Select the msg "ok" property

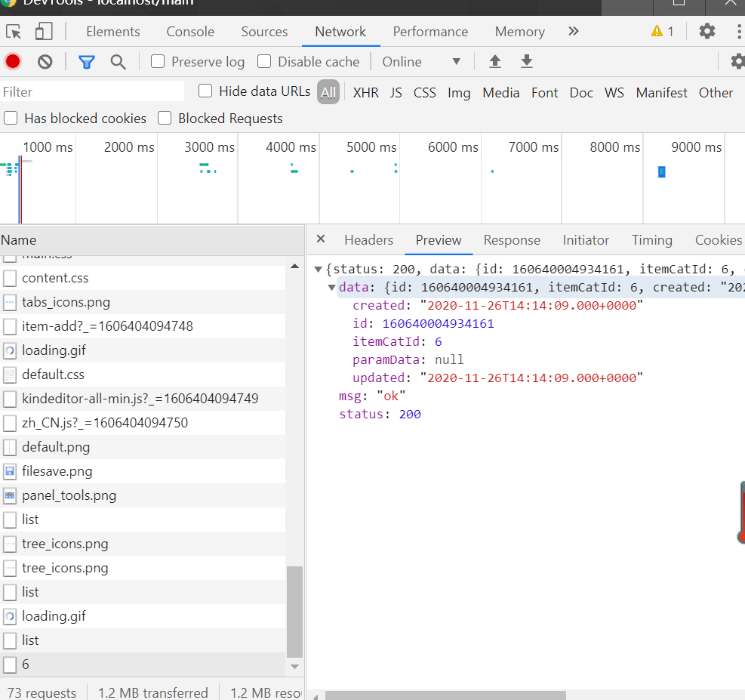[372, 396]
